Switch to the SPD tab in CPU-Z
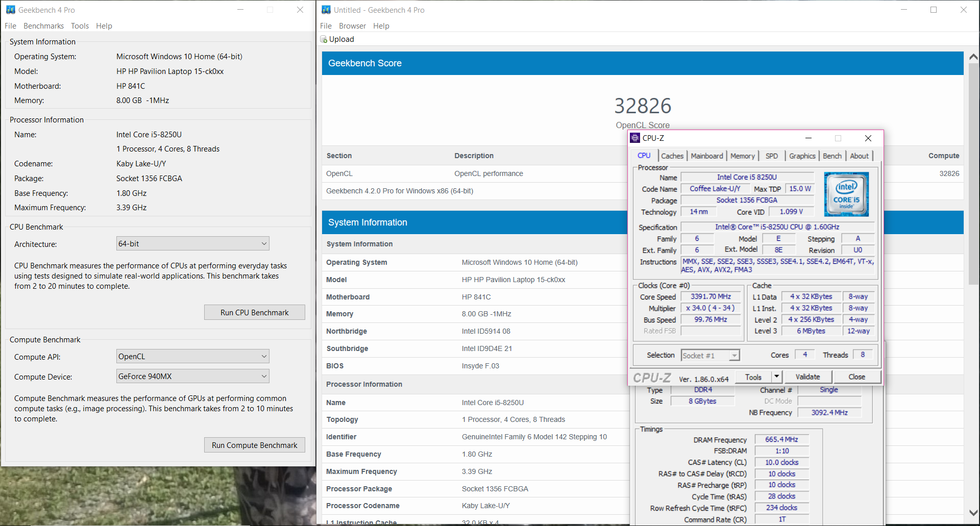This screenshot has height=526, width=980. tap(772, 156)
